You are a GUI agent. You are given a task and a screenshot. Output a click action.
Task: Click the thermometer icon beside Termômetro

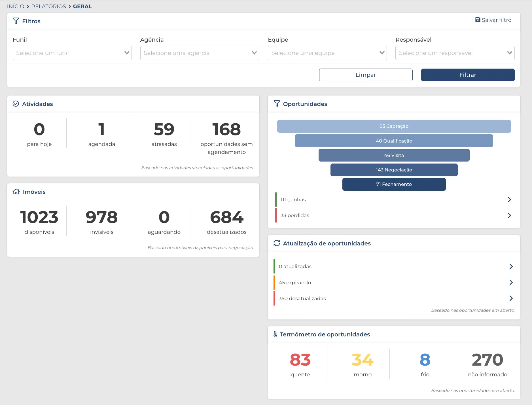pyautogui.click(x=275, y=334)
